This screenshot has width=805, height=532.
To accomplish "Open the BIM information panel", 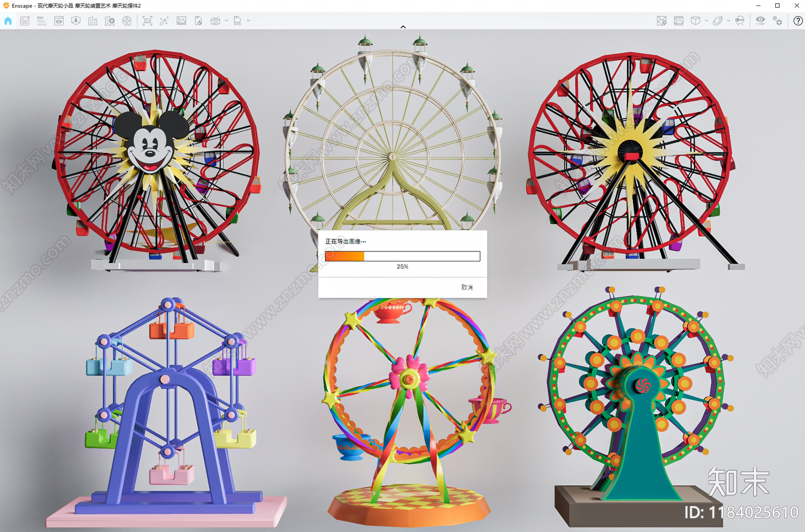I will (42, 21).
